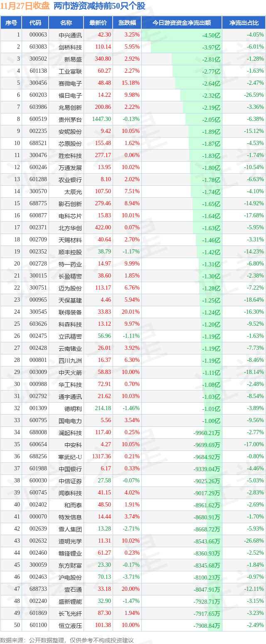Click stock name 贵州茅台
266x644 pixels.
pyautogui.click(x=70, y=119)
